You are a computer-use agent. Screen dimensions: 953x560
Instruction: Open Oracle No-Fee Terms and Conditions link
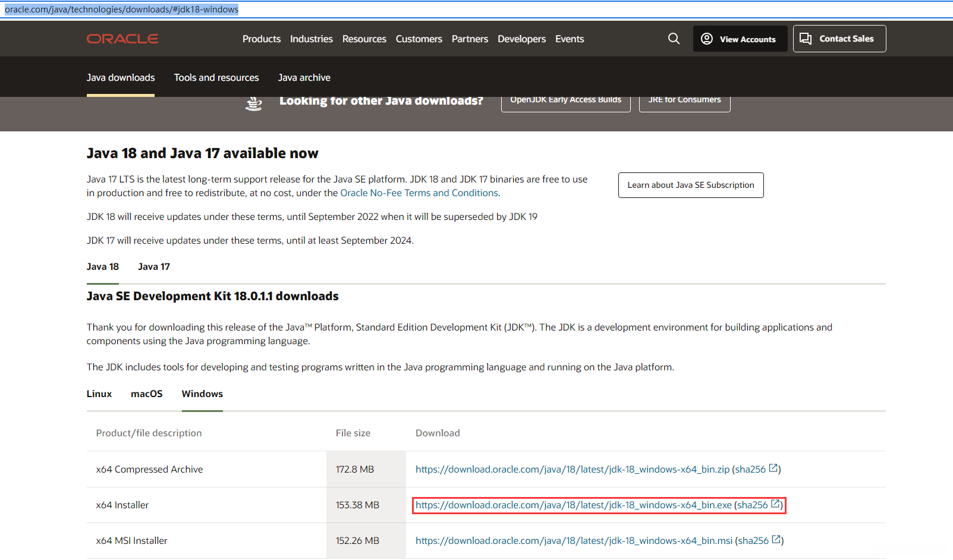pos(419,193)
